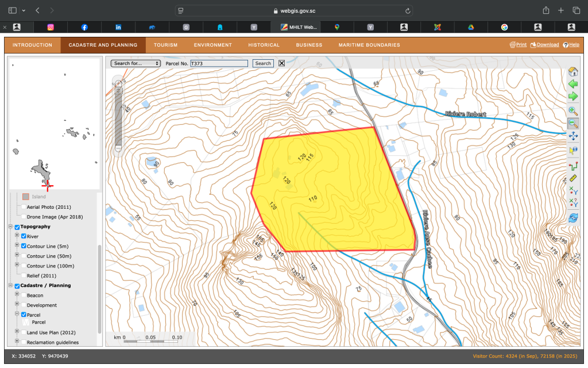Collapse the Topography layer group
The width and height of the screenshot is (588, 368).
(x=10, y=227)
